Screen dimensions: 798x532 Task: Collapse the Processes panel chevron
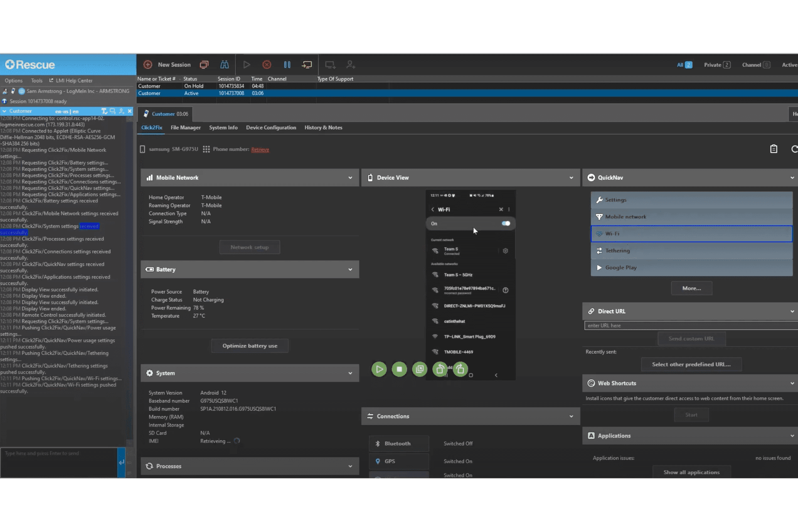pos(350,466)
